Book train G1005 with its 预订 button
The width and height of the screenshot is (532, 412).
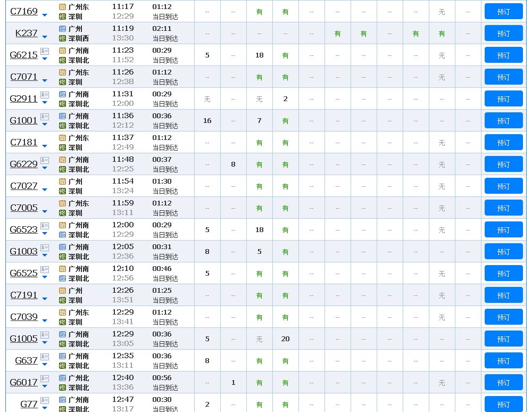point(503,339)
